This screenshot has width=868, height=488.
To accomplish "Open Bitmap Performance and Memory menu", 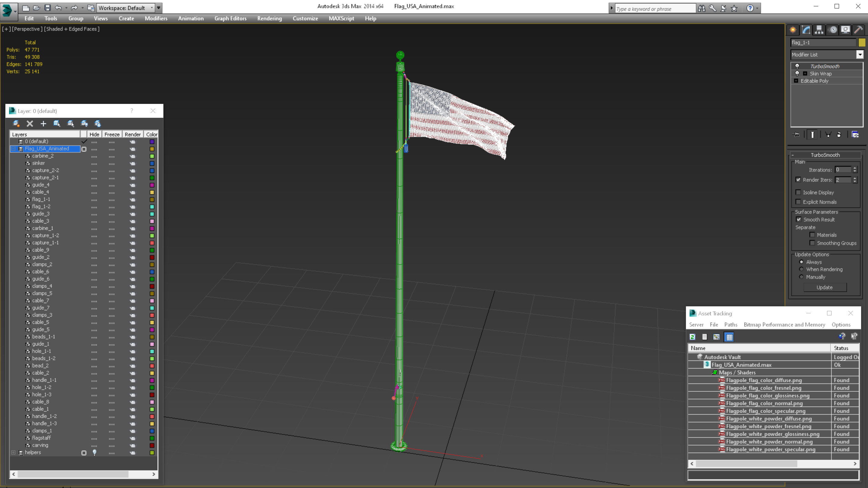I will tap(785, 325).
